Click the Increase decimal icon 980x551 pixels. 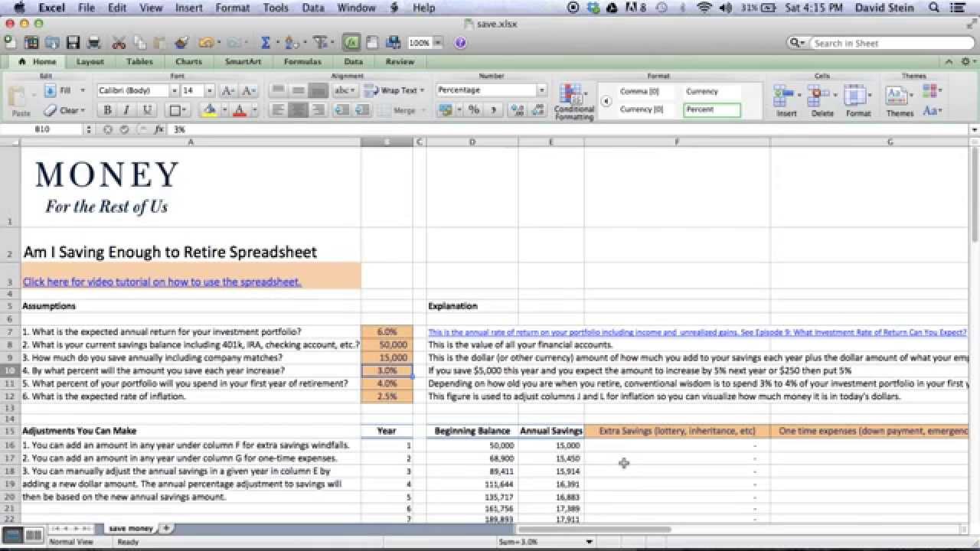point(518,110)
